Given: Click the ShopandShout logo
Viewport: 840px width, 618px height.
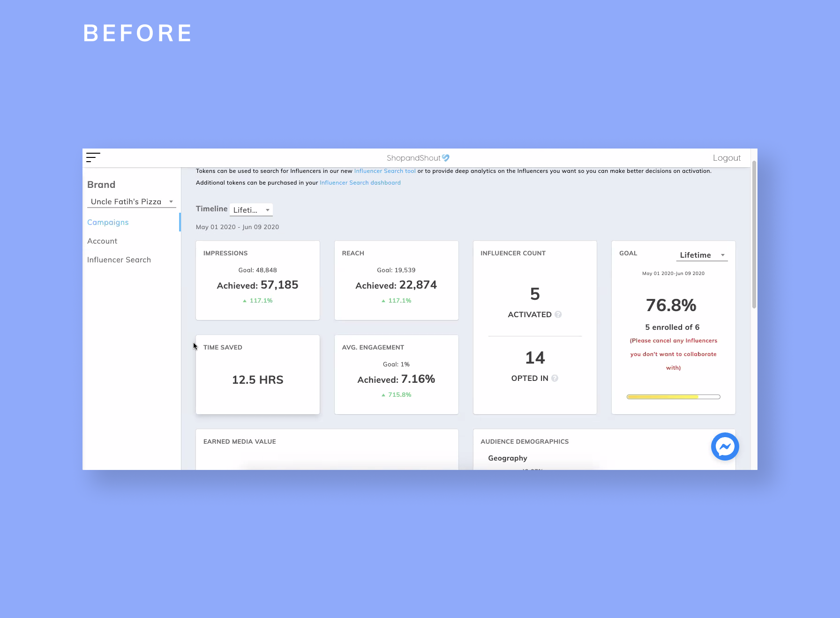Looking at the screenshot, I should point(418,158).
